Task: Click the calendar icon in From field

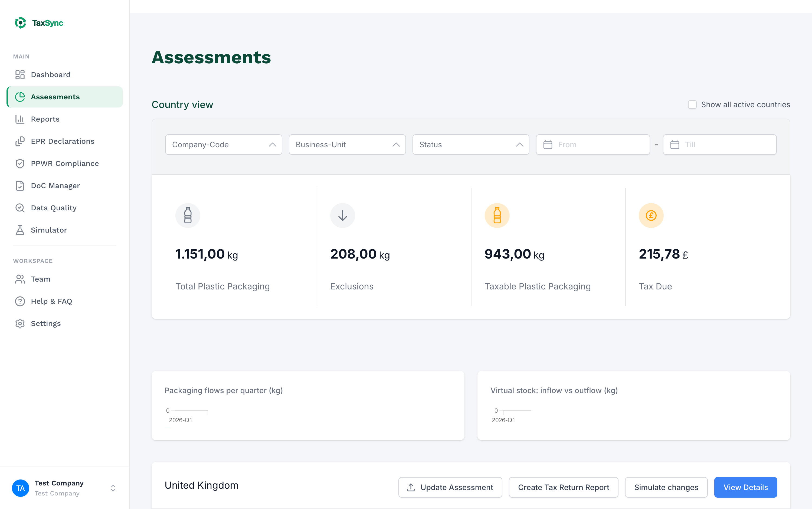Action: pyautogui.click(x=548, y=145)
